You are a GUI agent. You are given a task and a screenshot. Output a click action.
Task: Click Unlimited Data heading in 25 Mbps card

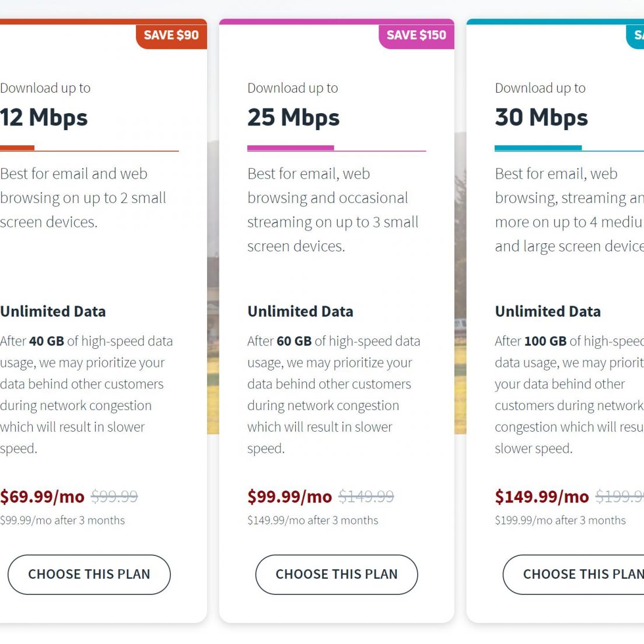(300, 311)
